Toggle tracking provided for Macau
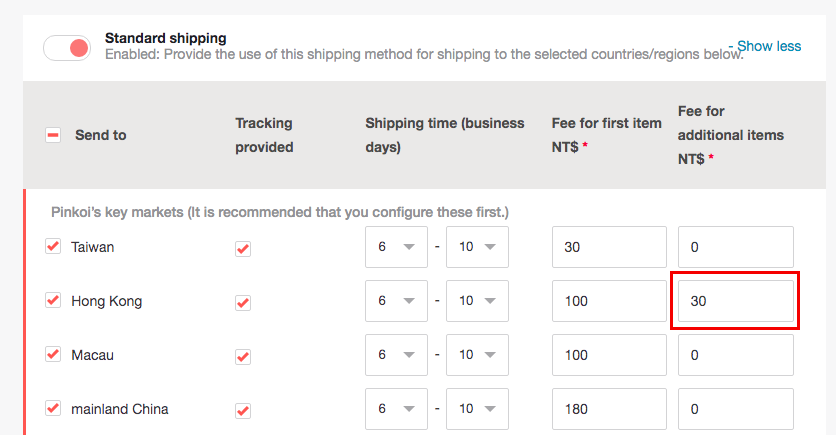836x435 pixels. pos(242,356)
